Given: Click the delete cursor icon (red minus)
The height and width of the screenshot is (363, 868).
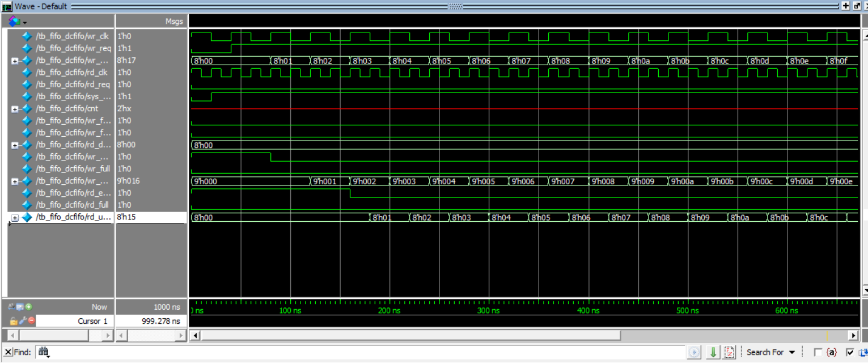Looking at the screenshot, I should 31,321.
